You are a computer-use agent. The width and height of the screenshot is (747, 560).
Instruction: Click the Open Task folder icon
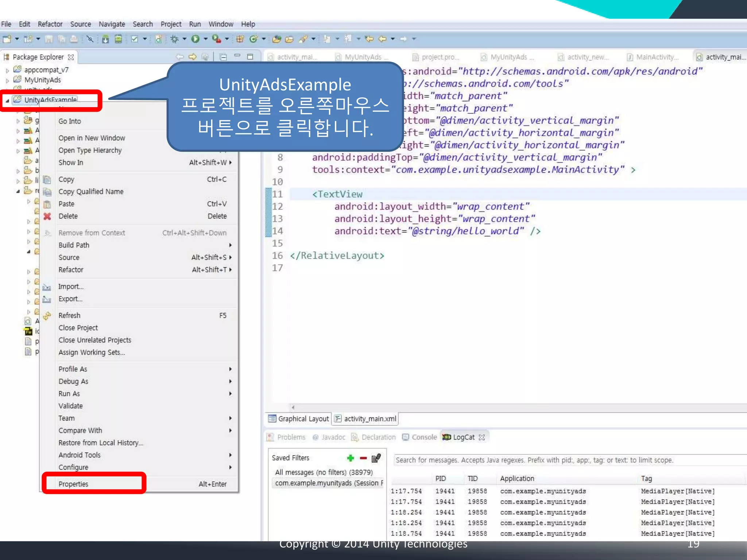pos(289,39)
